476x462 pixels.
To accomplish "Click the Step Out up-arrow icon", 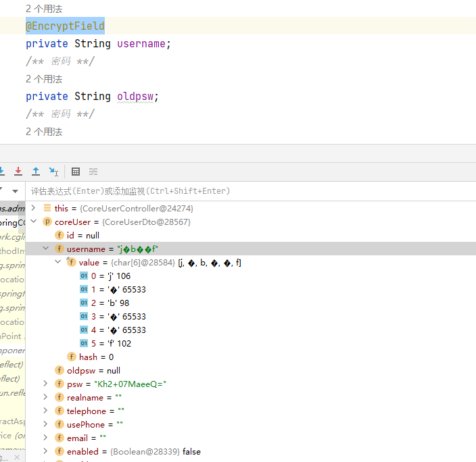I will click(x=36, y=172).
